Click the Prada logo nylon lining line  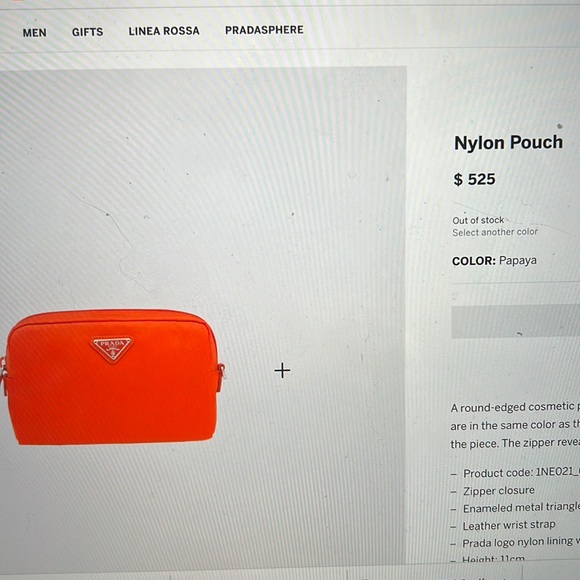point(515,542)
